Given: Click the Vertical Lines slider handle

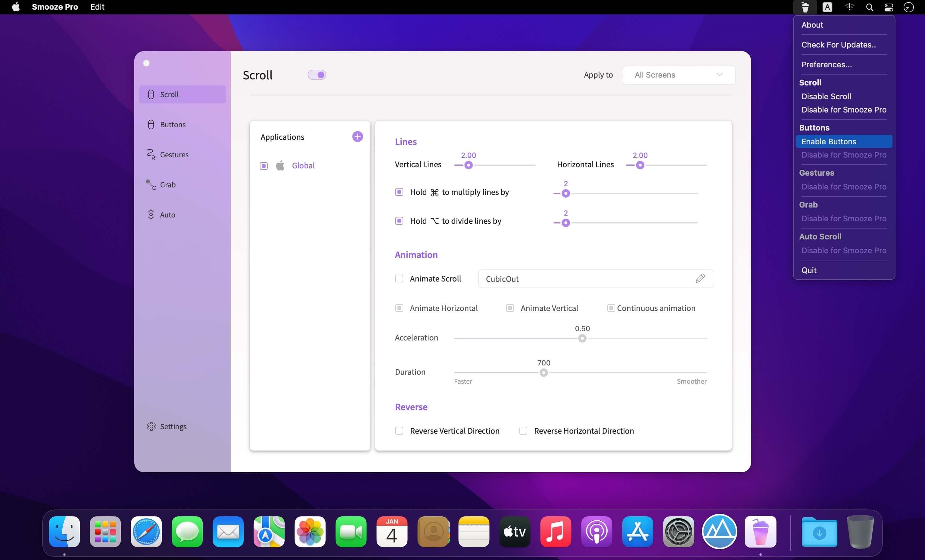Looking at the screenshot, I should (x=468, y=165).
